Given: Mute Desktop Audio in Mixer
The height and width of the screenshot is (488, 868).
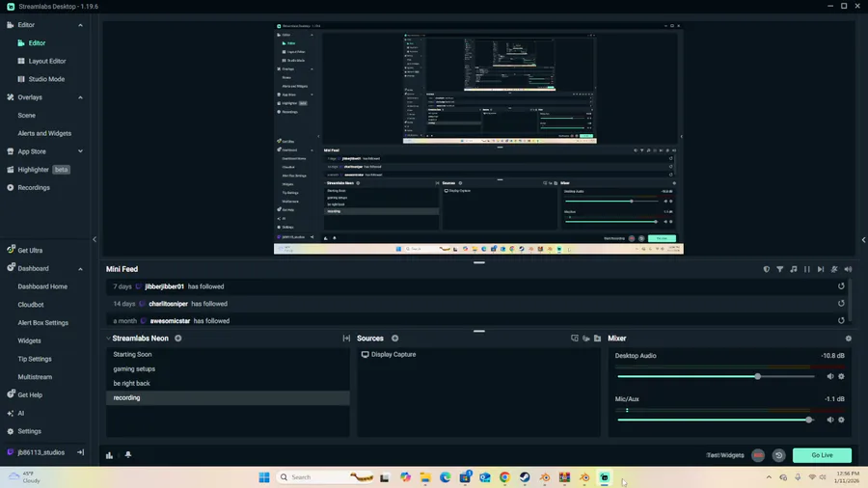Looking at the screenshot, I should [x=829, y=377].
